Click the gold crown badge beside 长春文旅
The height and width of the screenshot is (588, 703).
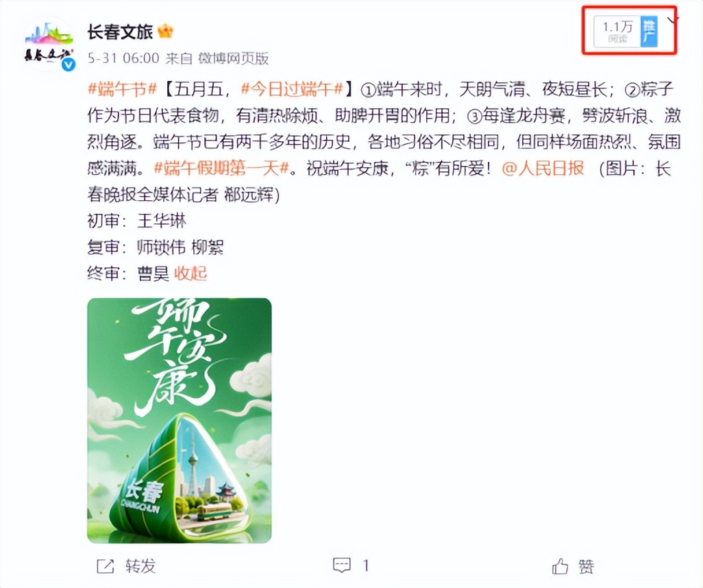pos(165,32)
